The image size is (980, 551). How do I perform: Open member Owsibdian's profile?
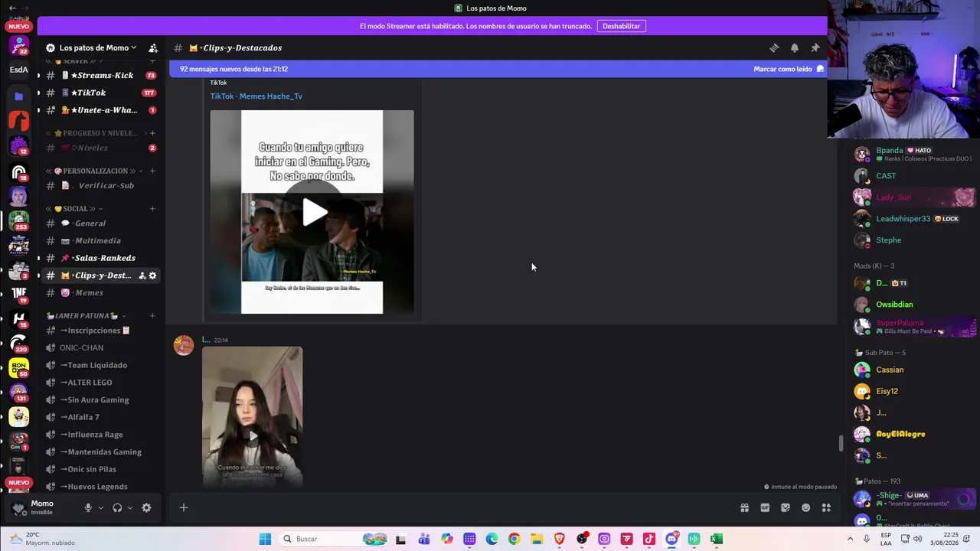pyautogui.click(x=894, y=305)
